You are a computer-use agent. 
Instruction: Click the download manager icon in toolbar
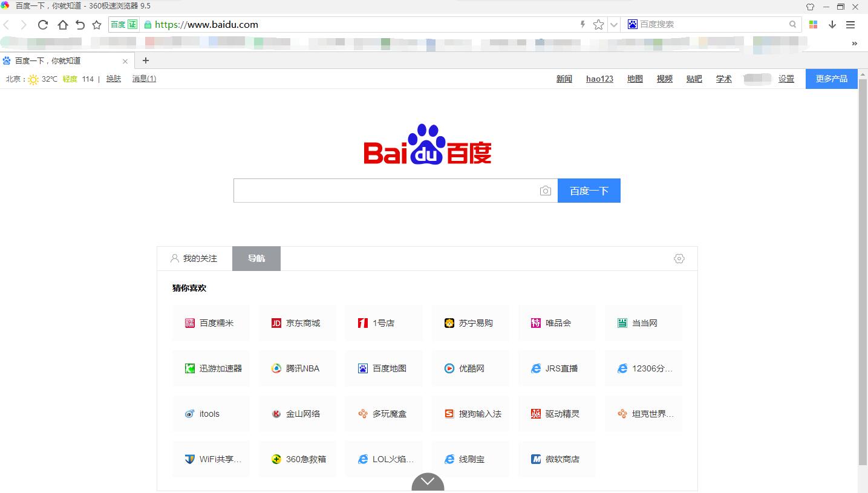click(x=831, y=24)
